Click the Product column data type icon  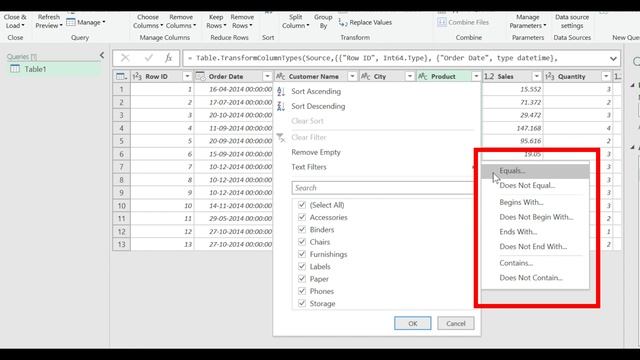422,76
